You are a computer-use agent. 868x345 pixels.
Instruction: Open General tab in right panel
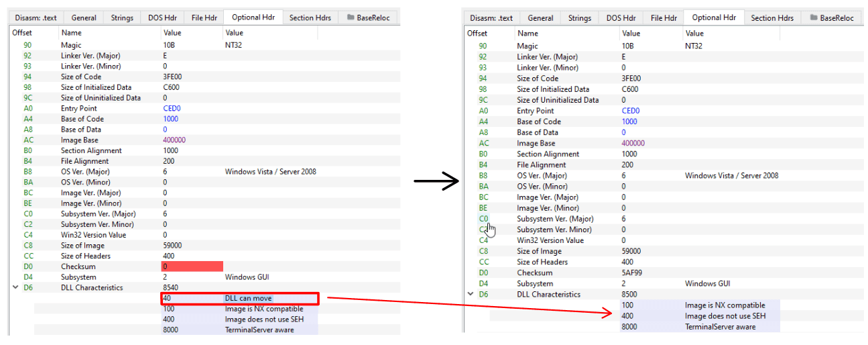point(540,18)
